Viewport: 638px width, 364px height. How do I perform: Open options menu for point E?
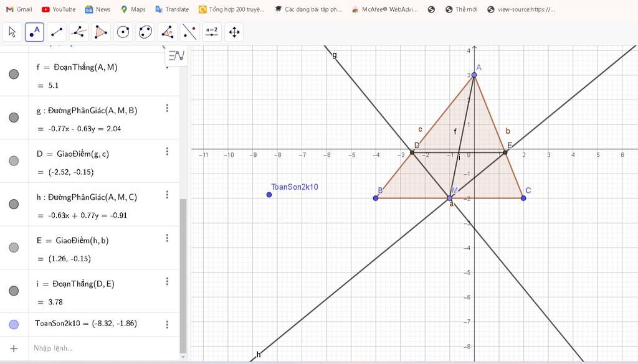coord(167,238)
